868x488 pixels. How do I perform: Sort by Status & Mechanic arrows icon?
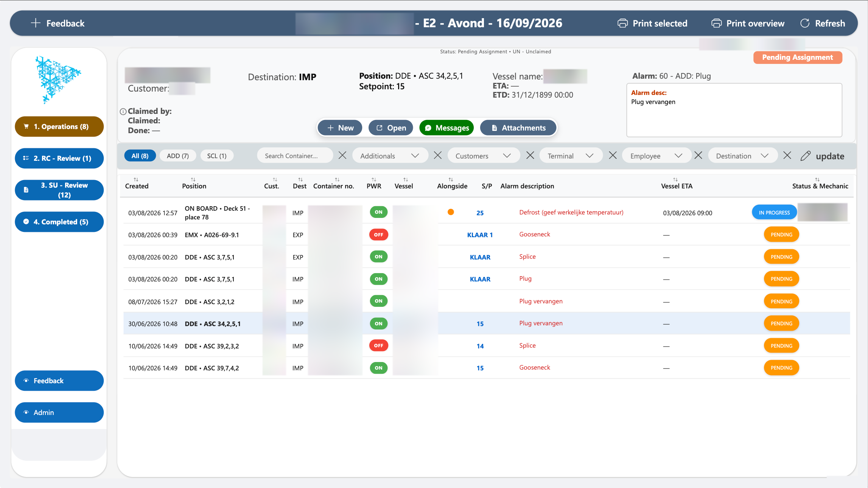tap(817, 179)
